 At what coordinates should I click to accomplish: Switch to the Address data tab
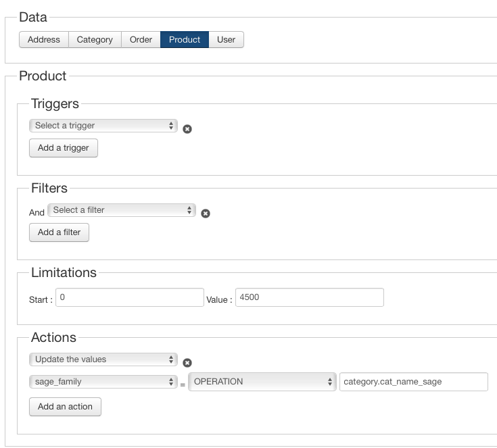(44, 40)
